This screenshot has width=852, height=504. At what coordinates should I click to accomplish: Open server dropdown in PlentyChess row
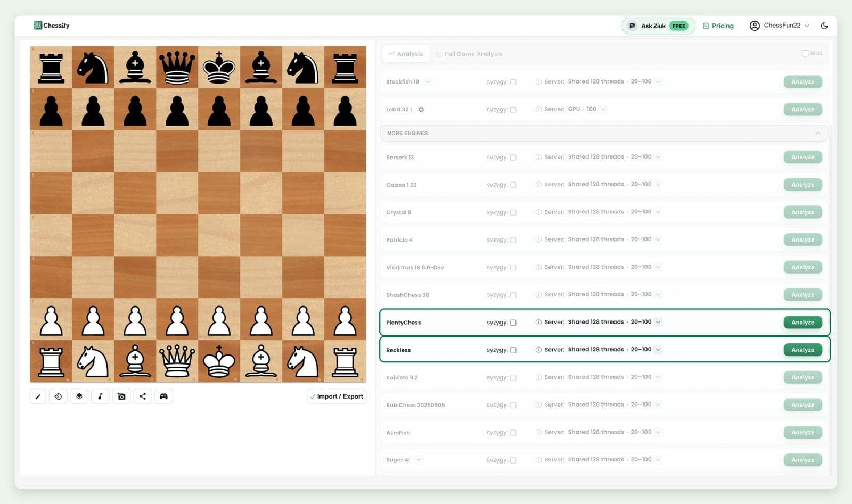658,322
